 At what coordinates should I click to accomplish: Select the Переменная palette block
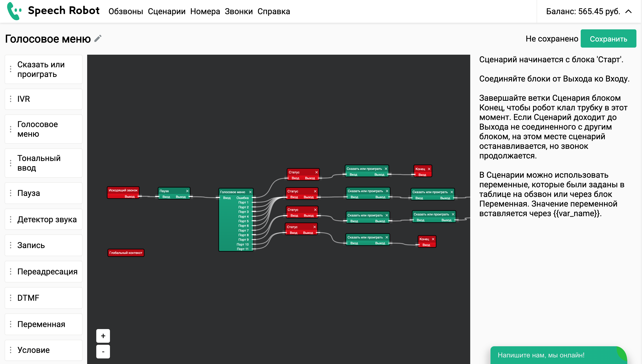(x=44, y=324)
